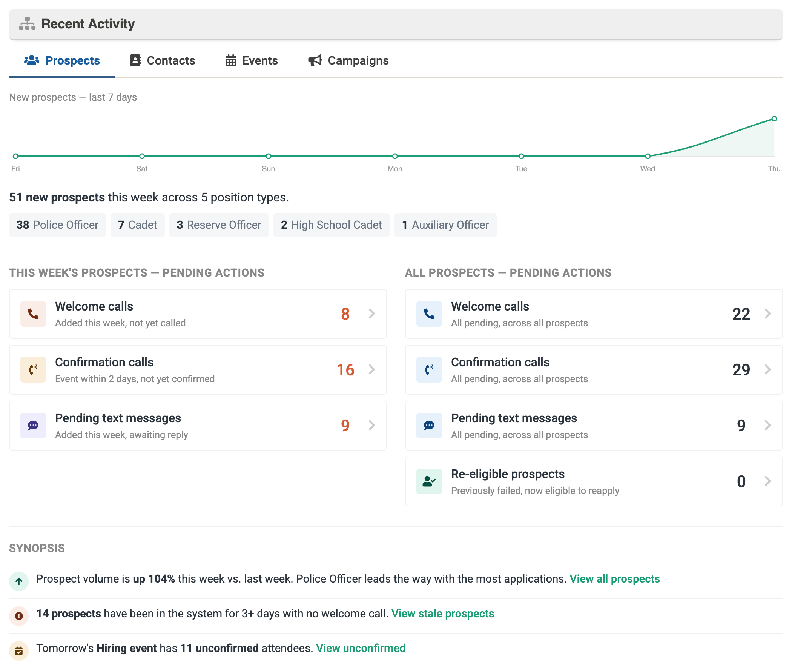This screenshot has width=792, height=672.
Task: Open View all prospects link
Action: coord(615,579)
